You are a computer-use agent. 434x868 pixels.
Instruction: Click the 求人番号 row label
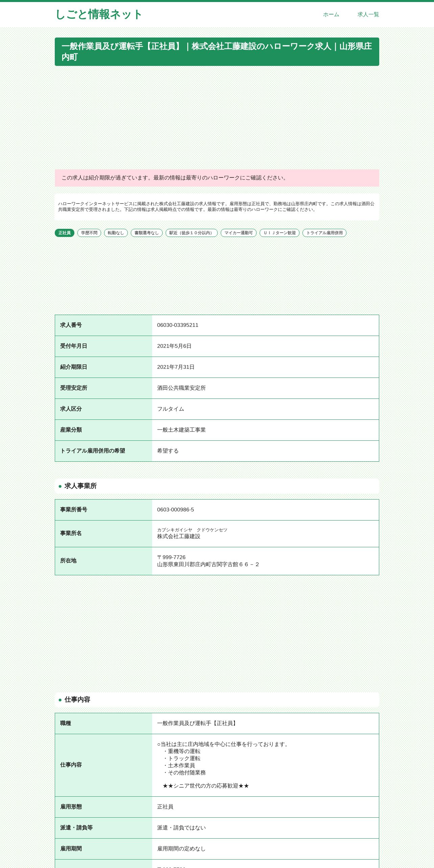coord(71,325)
